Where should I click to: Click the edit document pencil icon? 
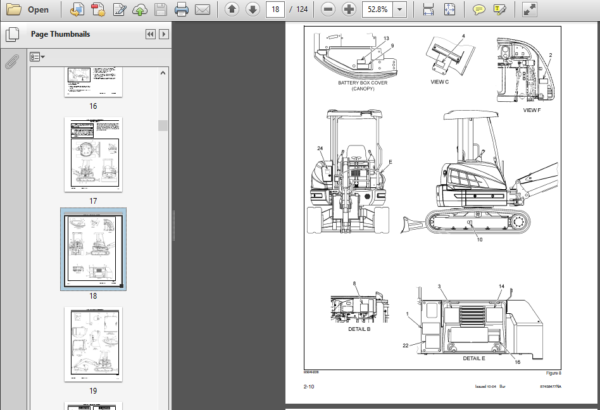119,9
